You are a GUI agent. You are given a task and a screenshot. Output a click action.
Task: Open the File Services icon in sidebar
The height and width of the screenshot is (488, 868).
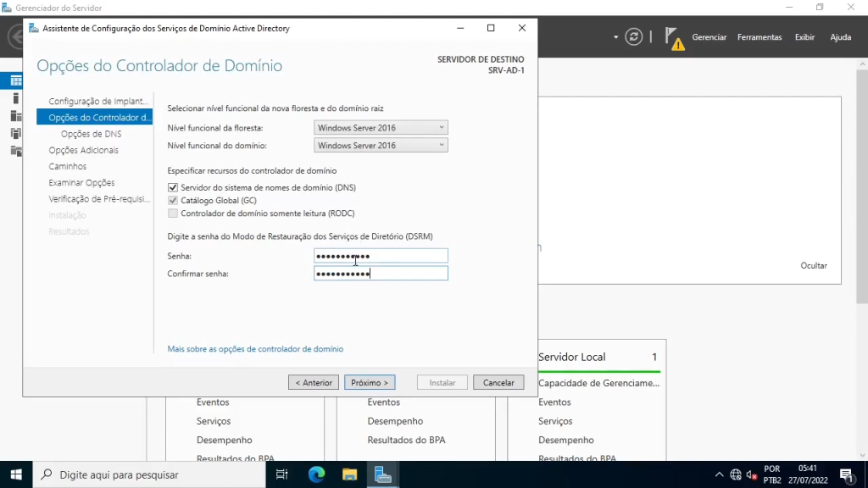pos(16,151)
